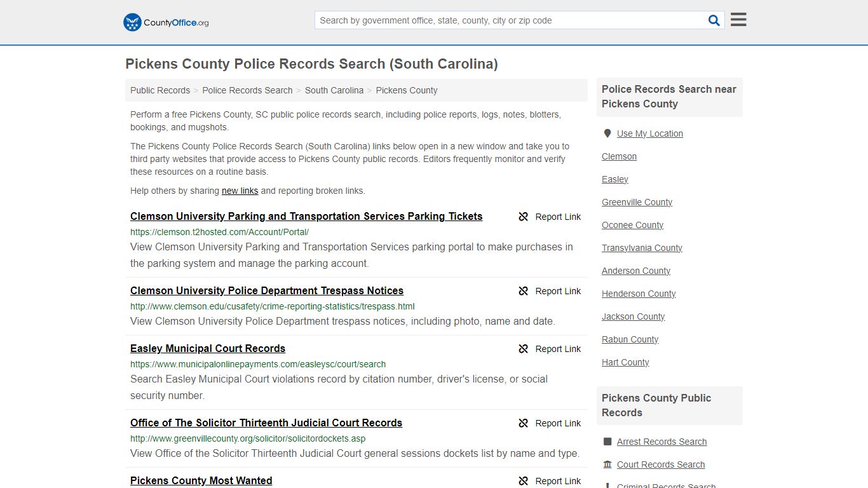
Task: Click the CountyOffice.org logo
Action: 166,22
